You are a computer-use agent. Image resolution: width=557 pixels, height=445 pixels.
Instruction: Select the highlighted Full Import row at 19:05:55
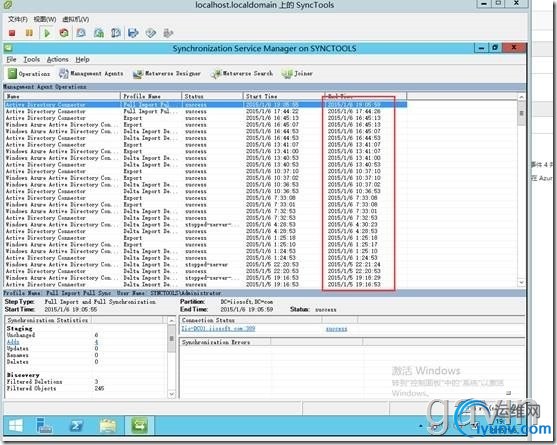click(x=205, y=105)
